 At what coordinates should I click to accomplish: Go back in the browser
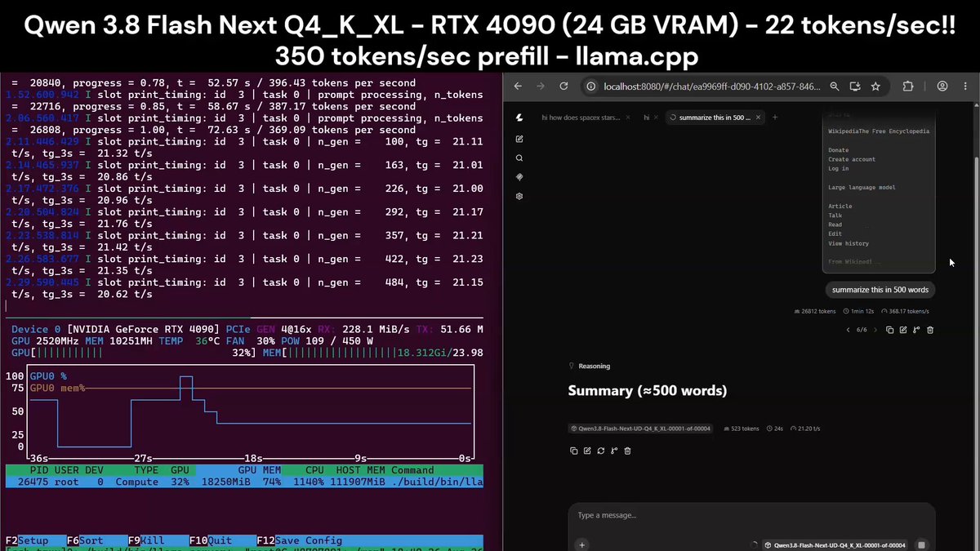point(518,86)
